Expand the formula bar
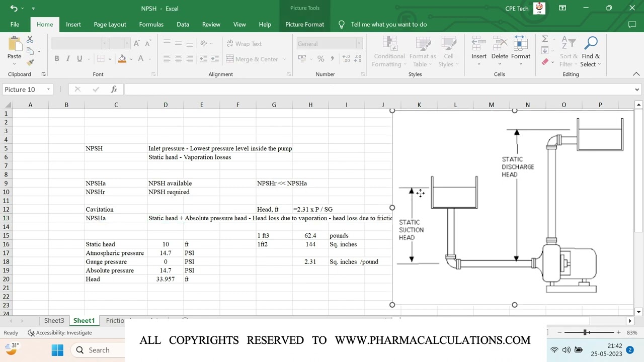 [x=637, y=89]
